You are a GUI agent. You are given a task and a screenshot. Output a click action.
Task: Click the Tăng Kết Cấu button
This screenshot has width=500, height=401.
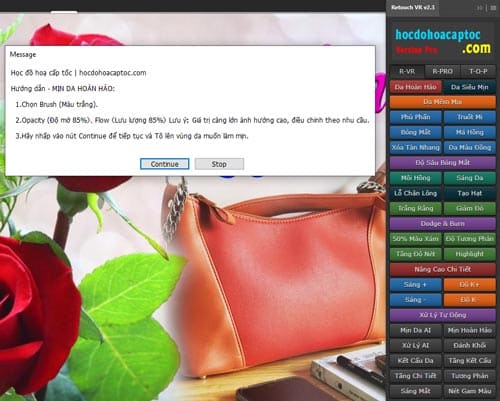[x=470, y=360]
